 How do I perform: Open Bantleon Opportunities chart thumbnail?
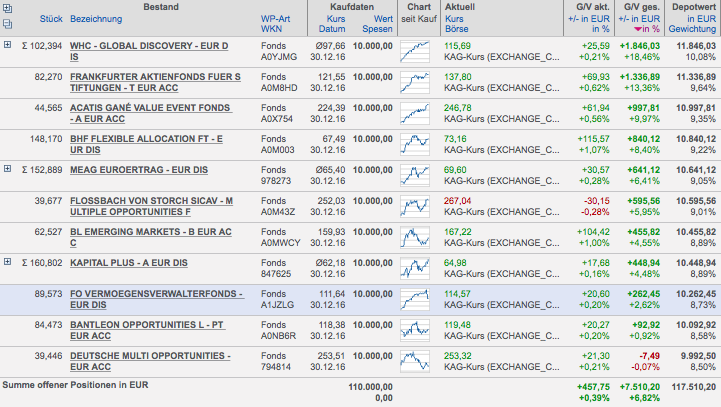[x=415, y=330]
